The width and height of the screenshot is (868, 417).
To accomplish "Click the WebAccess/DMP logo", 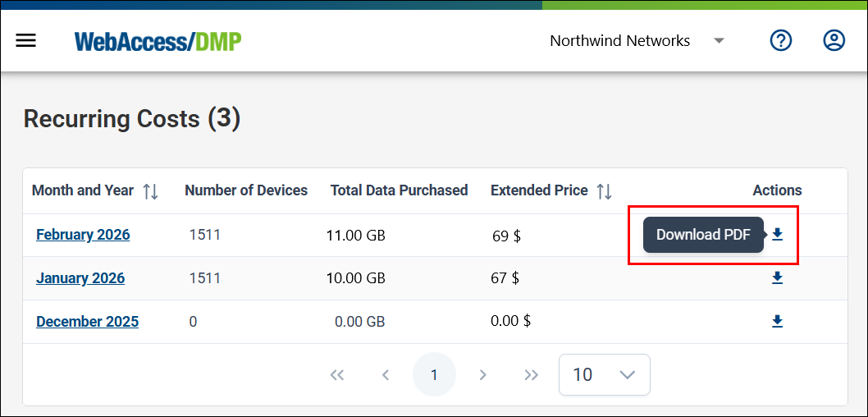I will click(x=158, y=42).
